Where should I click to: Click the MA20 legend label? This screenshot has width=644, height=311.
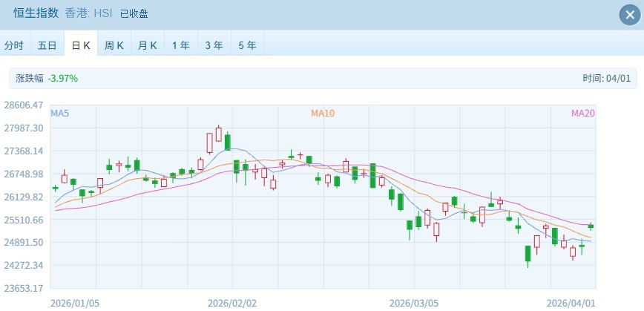click(582, 114)
